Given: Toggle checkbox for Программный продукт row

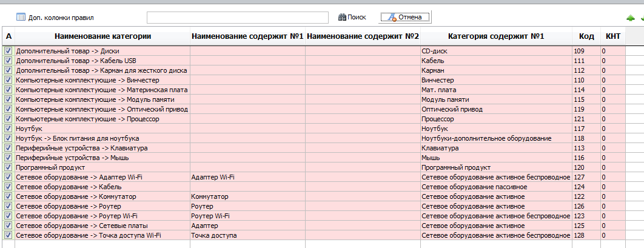Looking at the screenshot, I should [x=8, y=167].
